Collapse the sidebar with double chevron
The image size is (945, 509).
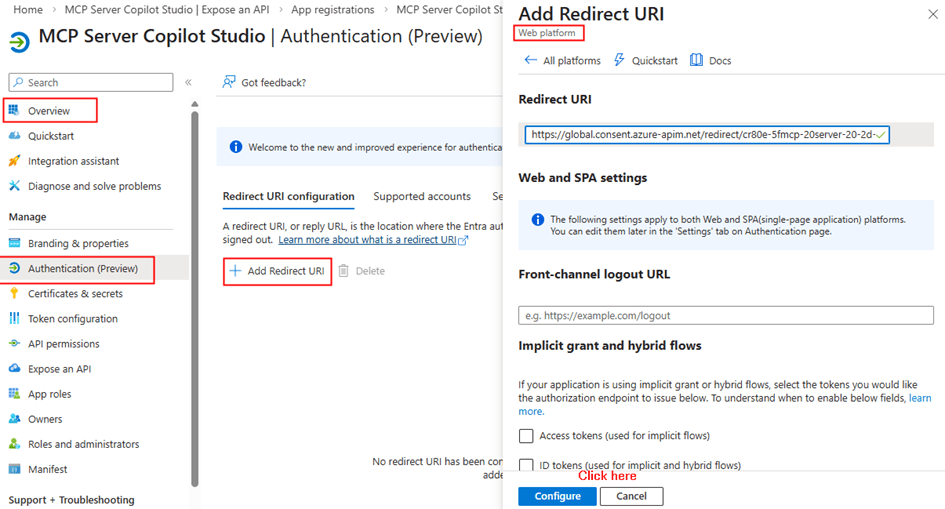[x=188, y=83]
